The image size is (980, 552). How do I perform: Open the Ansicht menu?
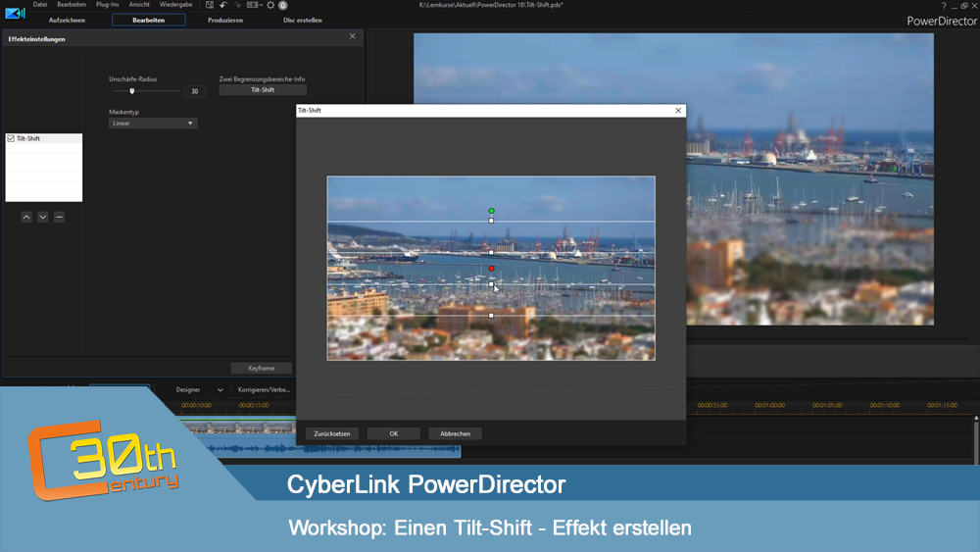click(x=139, y=4)
